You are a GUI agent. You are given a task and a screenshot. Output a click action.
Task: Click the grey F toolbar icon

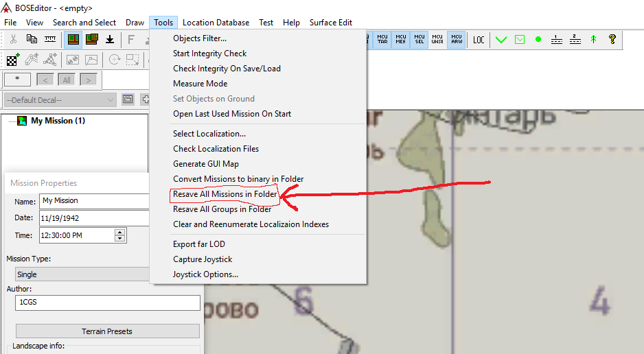131,39
